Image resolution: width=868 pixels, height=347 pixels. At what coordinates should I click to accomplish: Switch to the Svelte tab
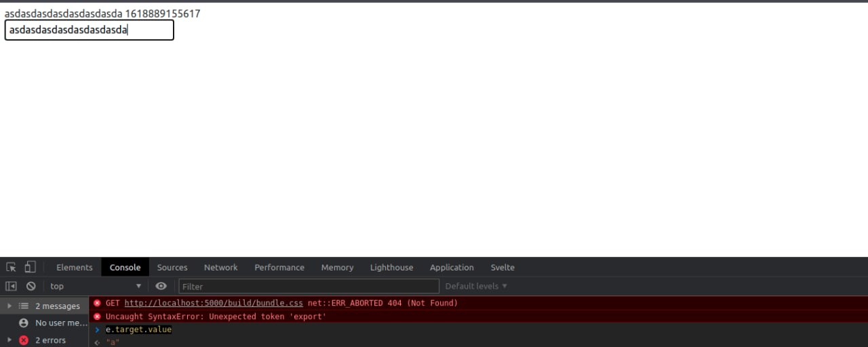click(x=502, y=267)
